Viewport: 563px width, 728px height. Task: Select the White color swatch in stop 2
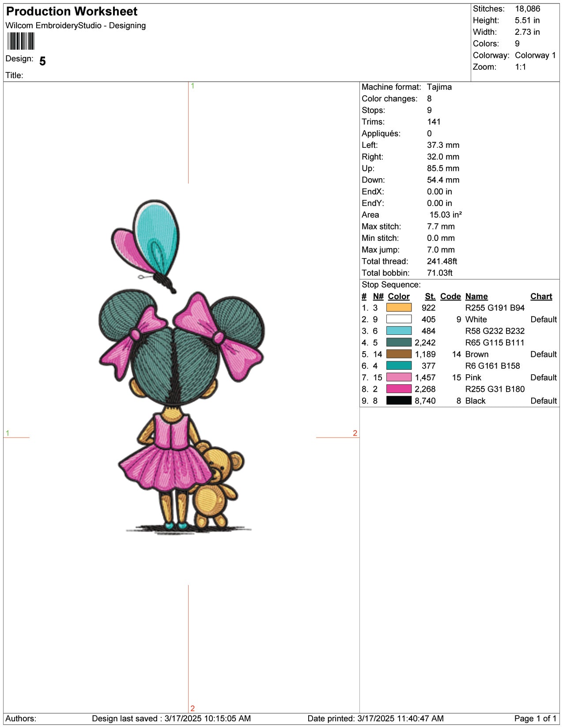click(x=398, y=319)
